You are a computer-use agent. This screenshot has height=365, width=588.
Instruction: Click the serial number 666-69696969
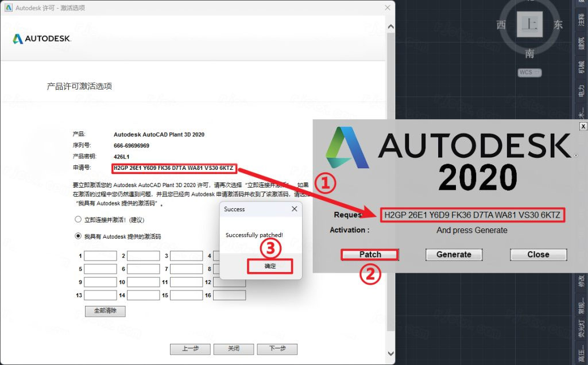tap(131, 145)
